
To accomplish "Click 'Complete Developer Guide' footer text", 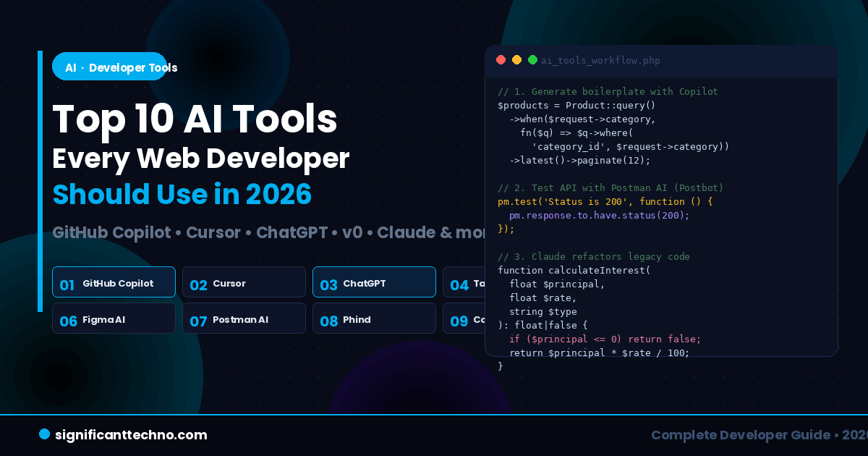I will [741, 435].
